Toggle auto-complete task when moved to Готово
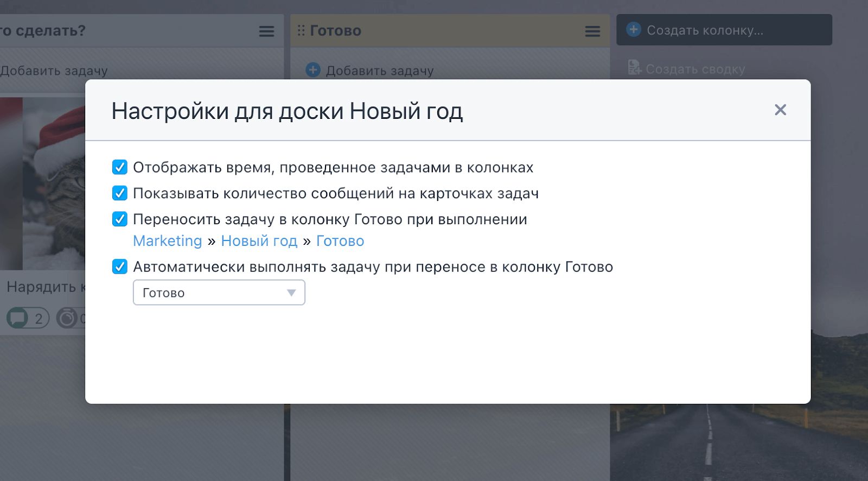The width and height of the screenshot is (868, 481). click(119, 267)
